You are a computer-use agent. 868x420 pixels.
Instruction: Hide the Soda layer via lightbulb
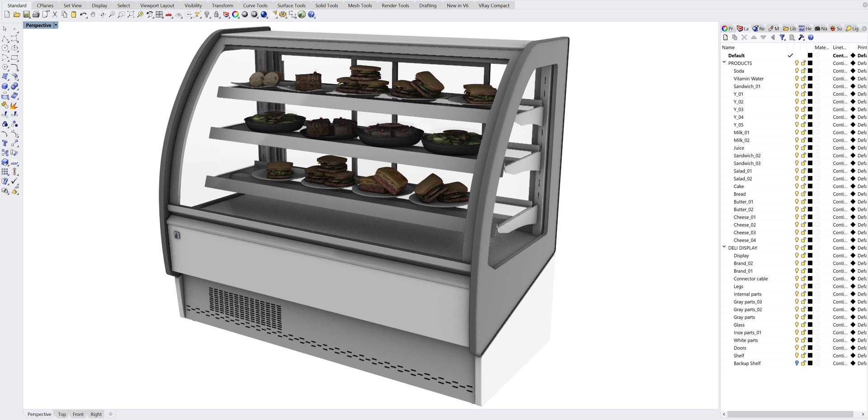coord(797,71)
